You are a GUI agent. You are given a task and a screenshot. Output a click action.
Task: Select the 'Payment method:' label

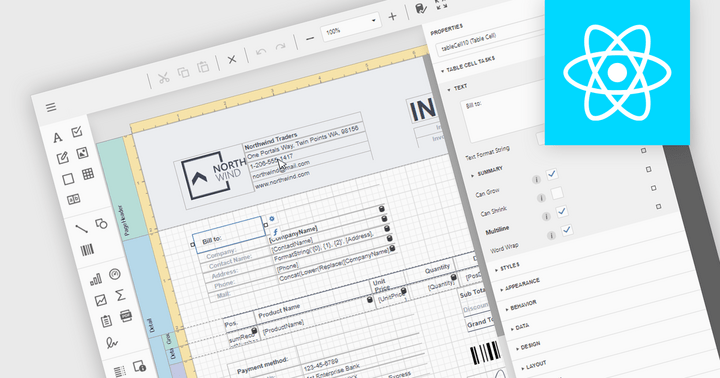(x=262, y=366)
